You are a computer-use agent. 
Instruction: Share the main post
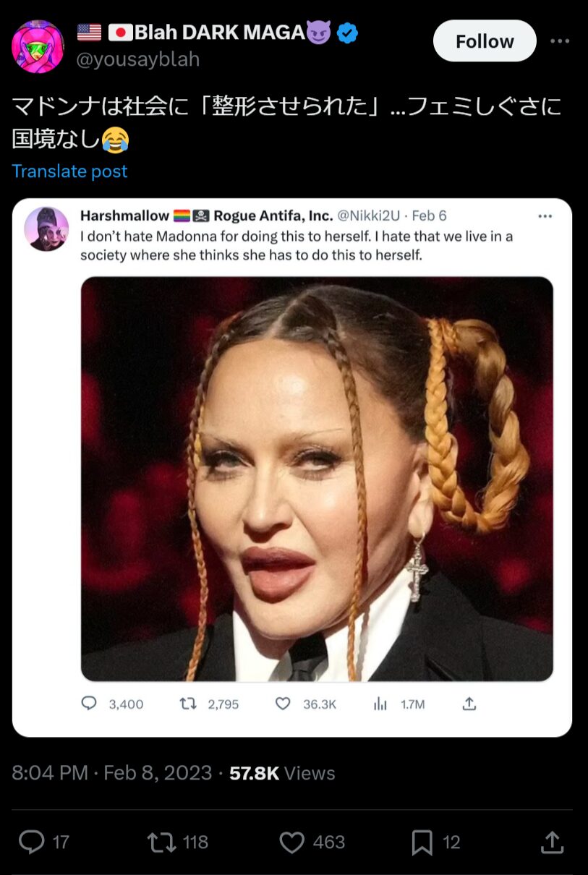click(552, 842)
